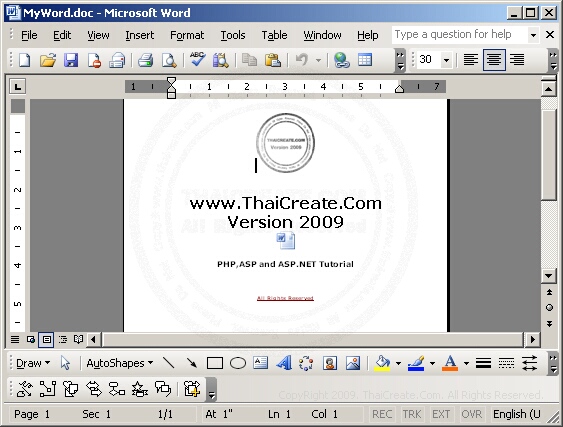
Task: Open the Format menu
Action: [187, 35]
